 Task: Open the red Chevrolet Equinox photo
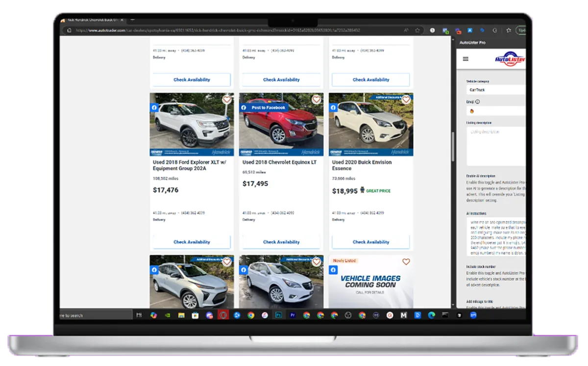click(x=281, y=124)
